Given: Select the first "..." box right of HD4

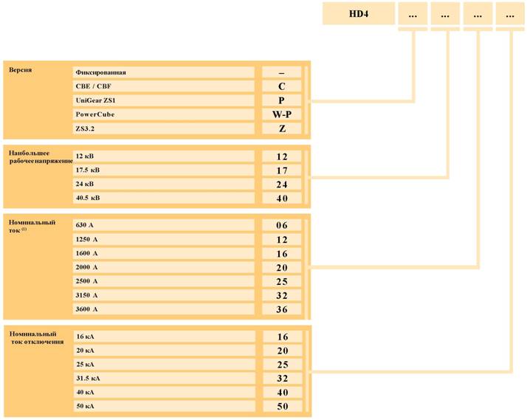Looking at the screenshot, I should click(x=413, y=13).
